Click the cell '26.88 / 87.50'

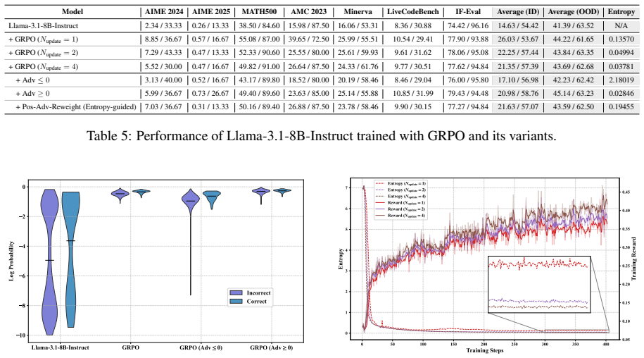point(308,107)
